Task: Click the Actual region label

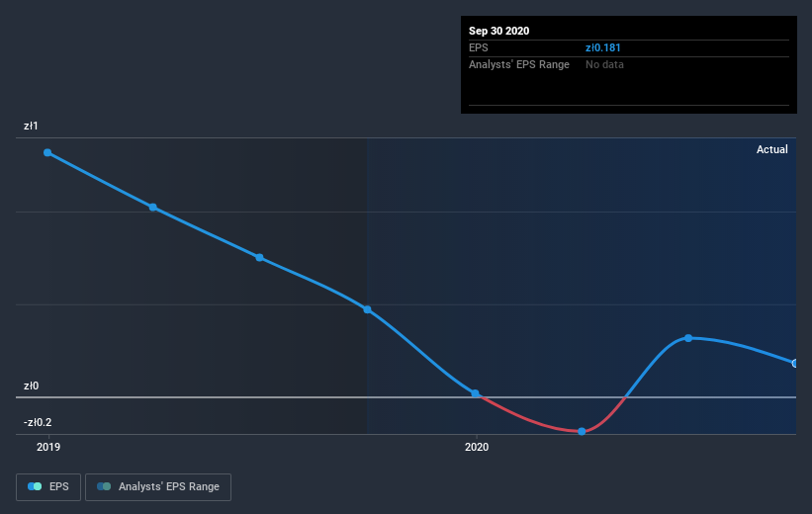Action: [771, 149]
